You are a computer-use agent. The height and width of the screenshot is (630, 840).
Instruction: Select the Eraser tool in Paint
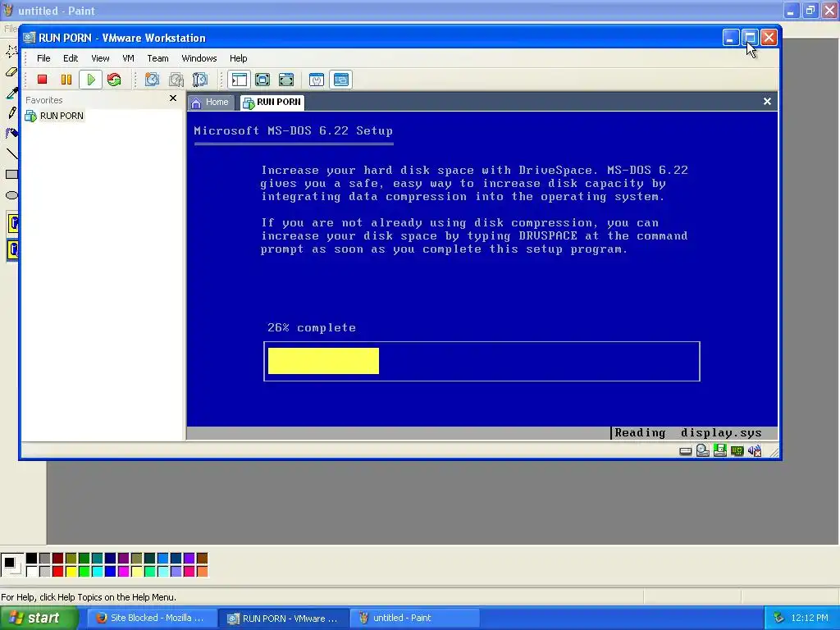(11, 72)
